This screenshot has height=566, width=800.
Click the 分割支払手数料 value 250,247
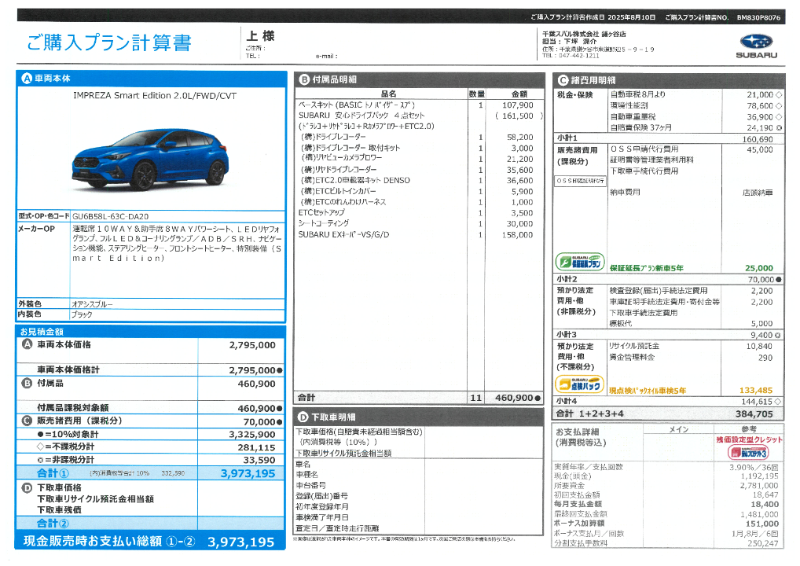point(763,544)
